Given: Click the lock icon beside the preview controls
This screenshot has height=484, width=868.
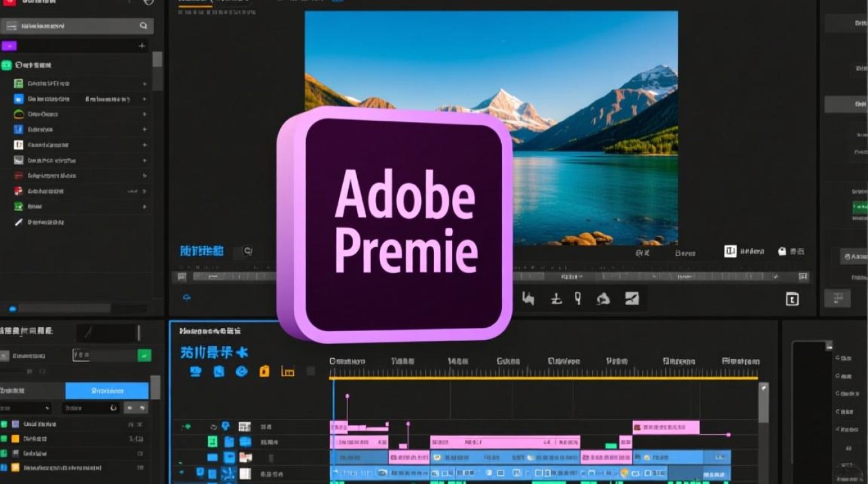Looking at the screenshot, I should click(x=782, y=252).
